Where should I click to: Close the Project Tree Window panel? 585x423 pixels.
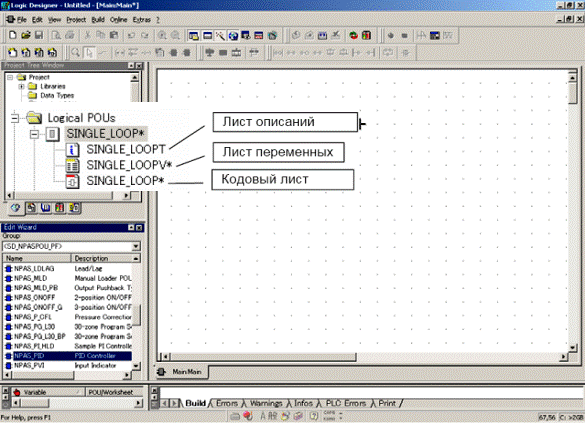[139, 66]
